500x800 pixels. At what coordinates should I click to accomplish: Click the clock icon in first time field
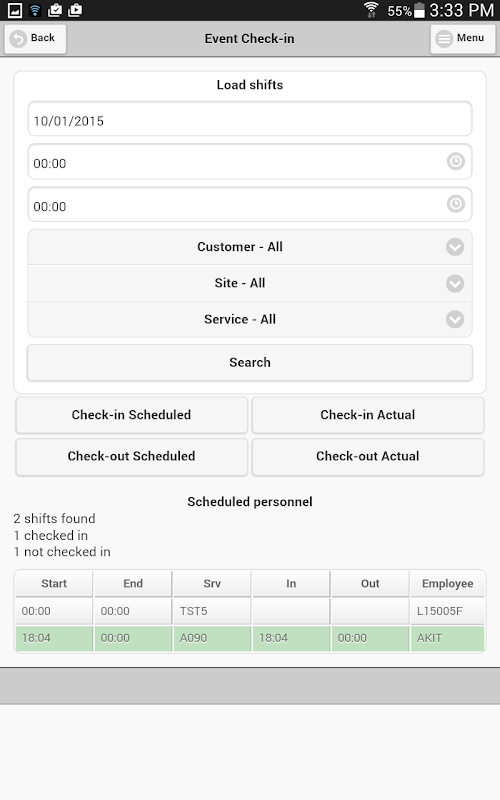(456, 162)
